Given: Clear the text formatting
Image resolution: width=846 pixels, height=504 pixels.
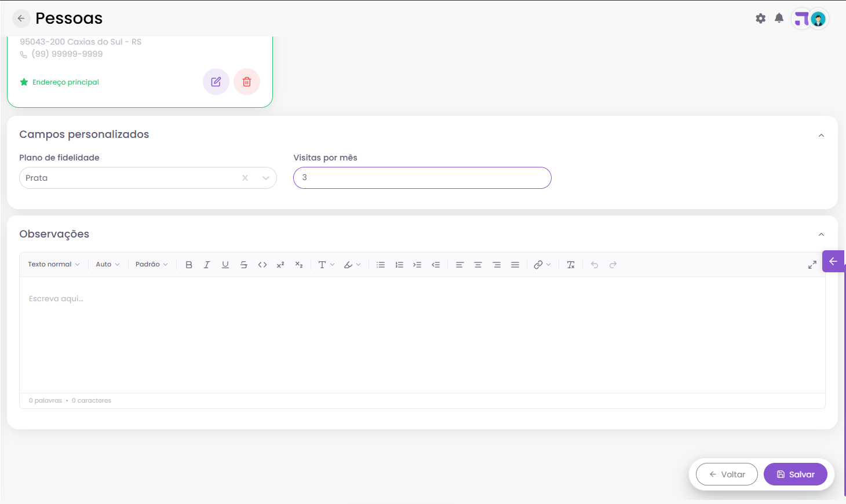Looking at the screenshot, I should click(571, 265).
